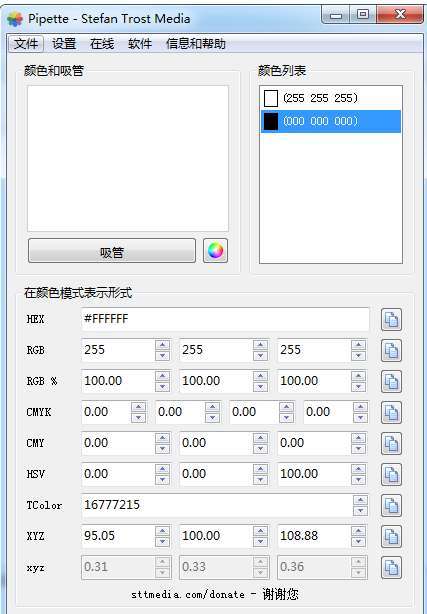Copy the HEX value to clipboard
The width and height of the screenshot is (427, 614).
click(x=391, y=320)
